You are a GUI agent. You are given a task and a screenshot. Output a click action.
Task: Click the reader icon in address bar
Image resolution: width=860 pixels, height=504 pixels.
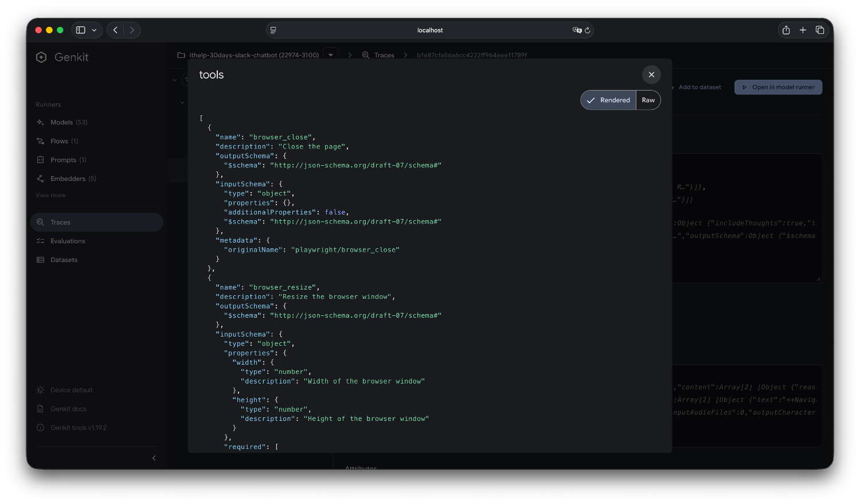point(273,30)
